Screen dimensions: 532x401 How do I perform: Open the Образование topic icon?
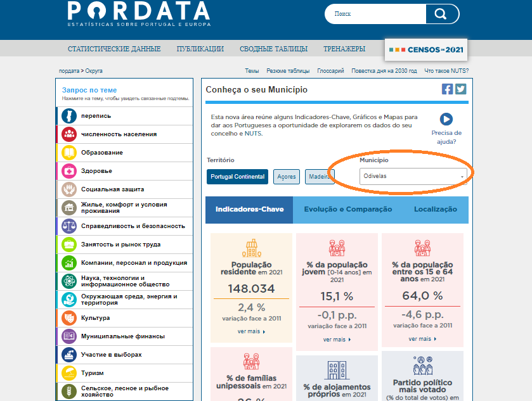68,153
